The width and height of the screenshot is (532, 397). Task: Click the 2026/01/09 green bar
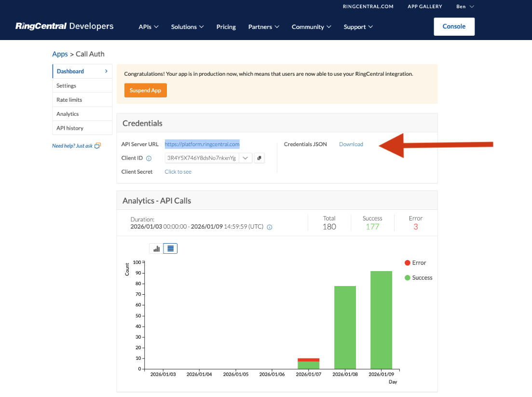[382, 320]
